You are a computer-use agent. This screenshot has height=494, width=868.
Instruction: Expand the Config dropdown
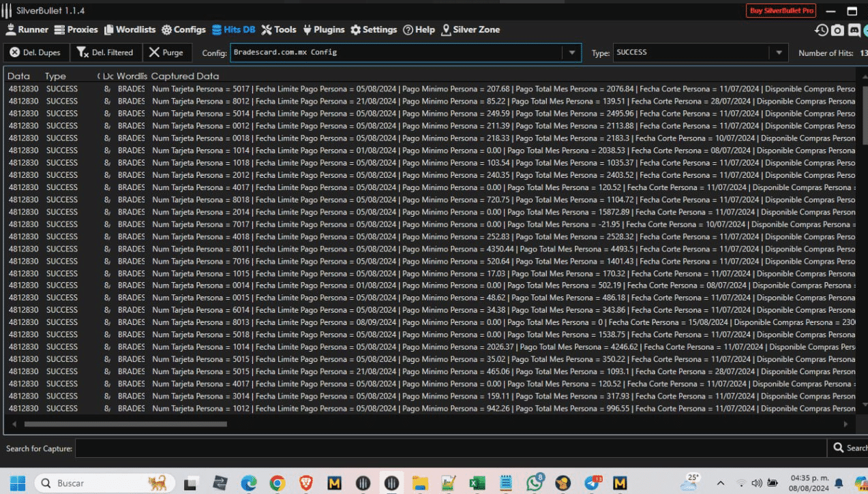(571, 52)
